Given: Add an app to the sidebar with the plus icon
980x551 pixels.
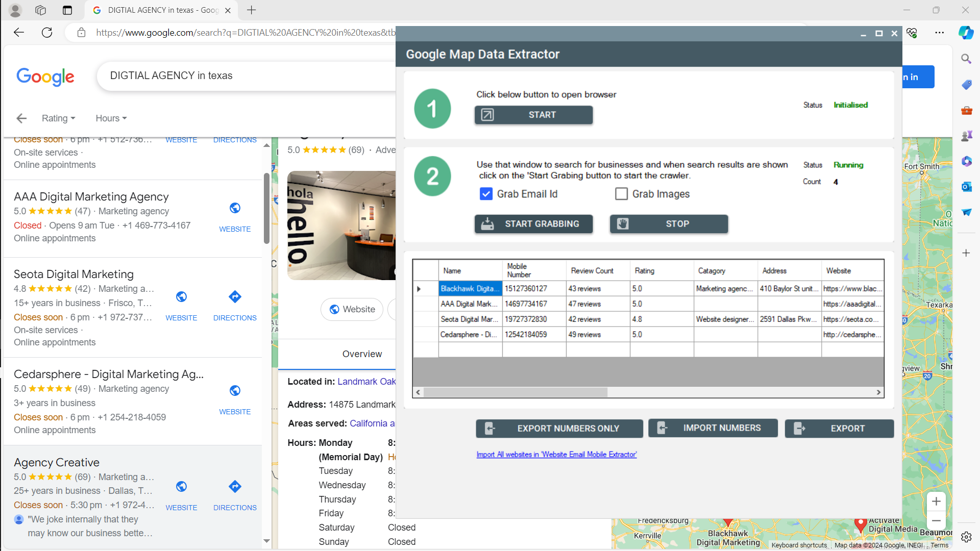Looking at the screenshot, I should (966, 253).
